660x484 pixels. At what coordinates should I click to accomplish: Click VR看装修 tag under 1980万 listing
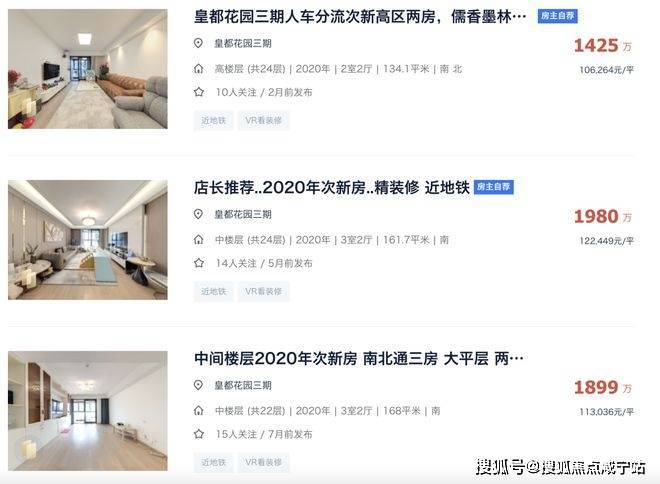[263, 292]
